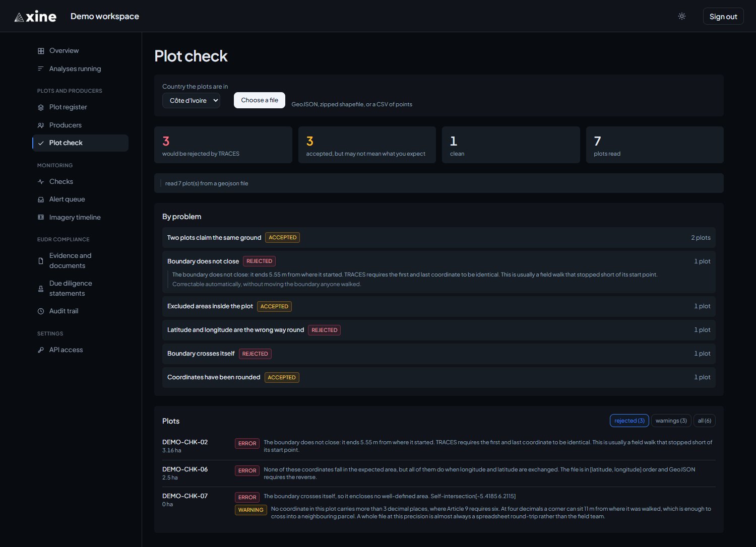Image resolution: width=756 pixels, height=547 pixels.
Task: Click the Imagery timeline film icon
Action: click(41, 218)
